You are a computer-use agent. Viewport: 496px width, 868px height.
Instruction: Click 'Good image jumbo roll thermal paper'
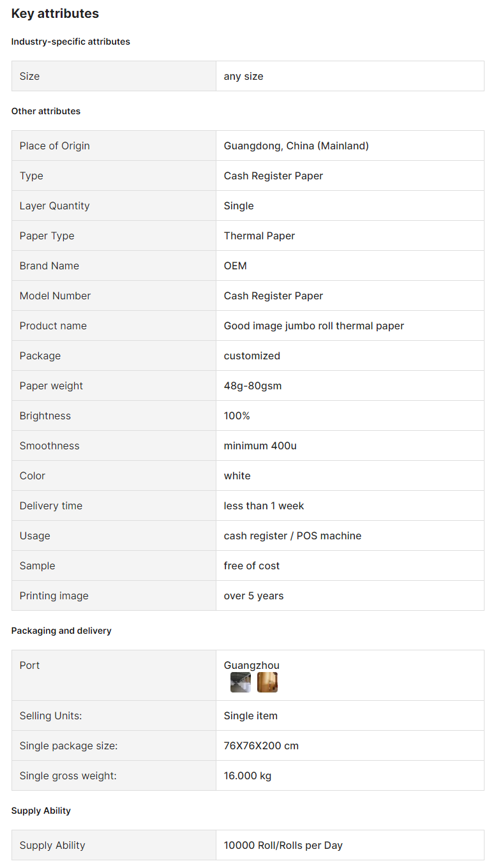click(x=314, y=325)
